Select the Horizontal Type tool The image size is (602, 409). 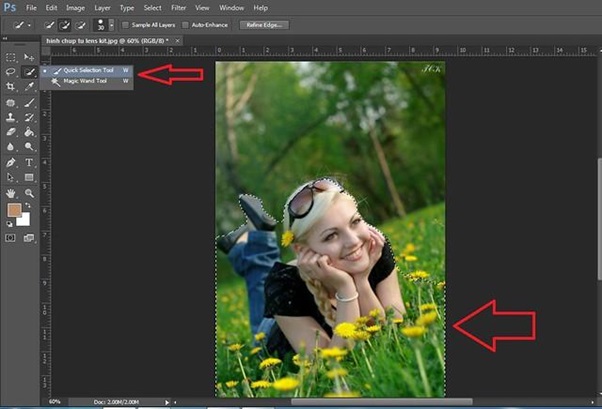tap(29, 162)
